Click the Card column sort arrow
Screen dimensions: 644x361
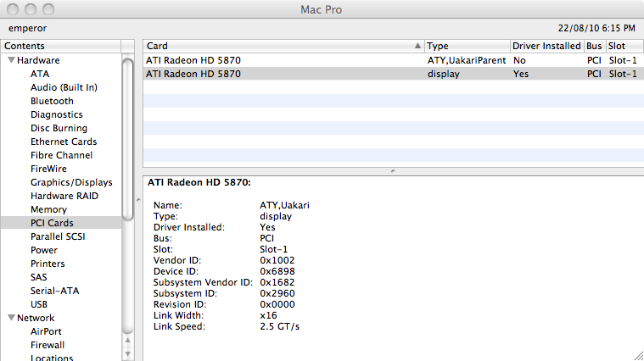coord(417,46)
